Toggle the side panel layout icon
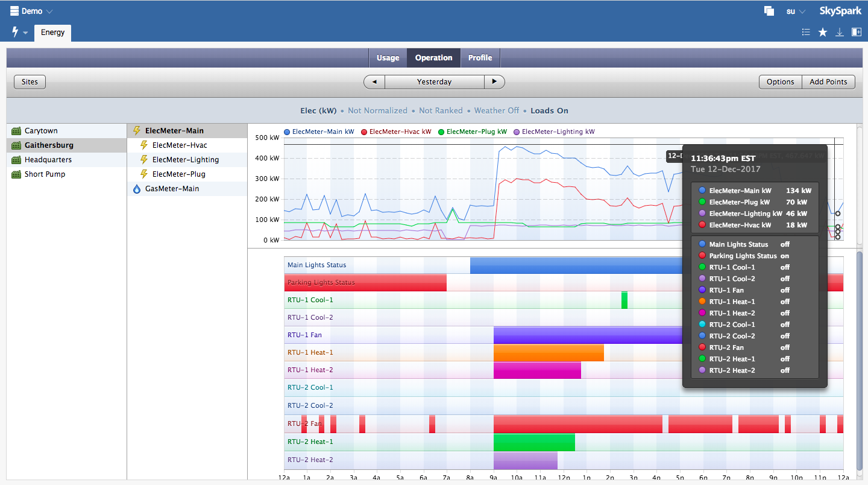868x485 pixels. 856,33
